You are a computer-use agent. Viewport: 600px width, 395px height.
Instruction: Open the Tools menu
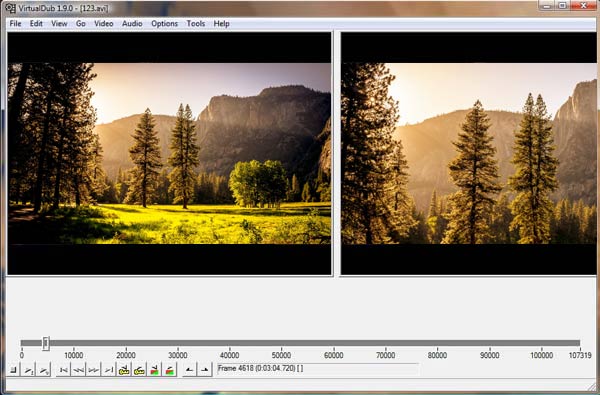[x=196, y=24]
